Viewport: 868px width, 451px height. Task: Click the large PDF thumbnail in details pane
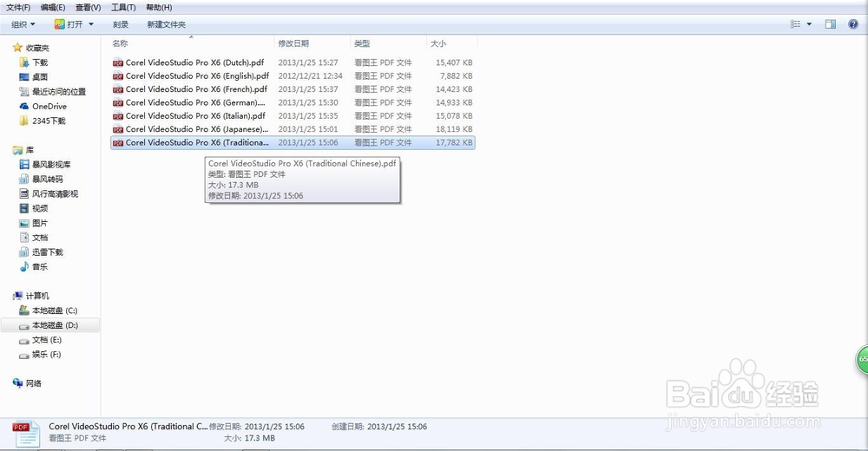click(26, 434)
